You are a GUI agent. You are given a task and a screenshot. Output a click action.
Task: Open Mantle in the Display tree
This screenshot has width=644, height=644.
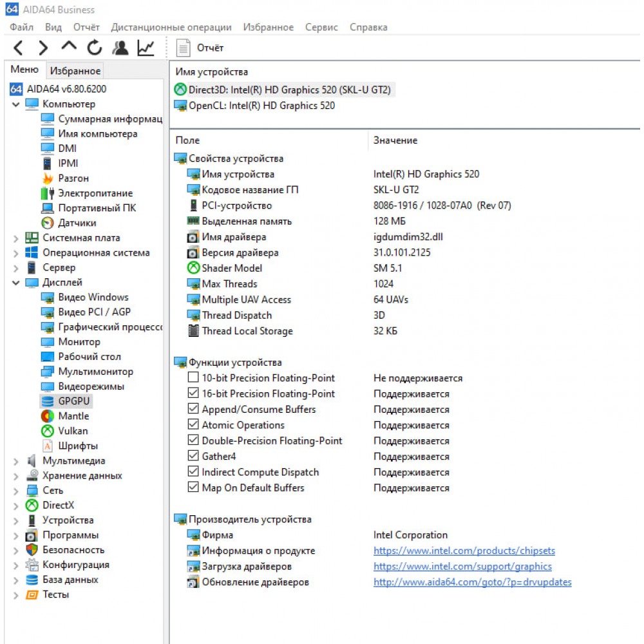click(x=65, y=416)
